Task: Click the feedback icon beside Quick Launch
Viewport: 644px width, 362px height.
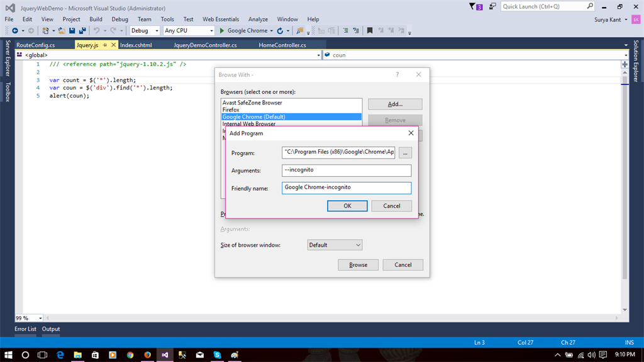Action: click(x=492, y=6)
